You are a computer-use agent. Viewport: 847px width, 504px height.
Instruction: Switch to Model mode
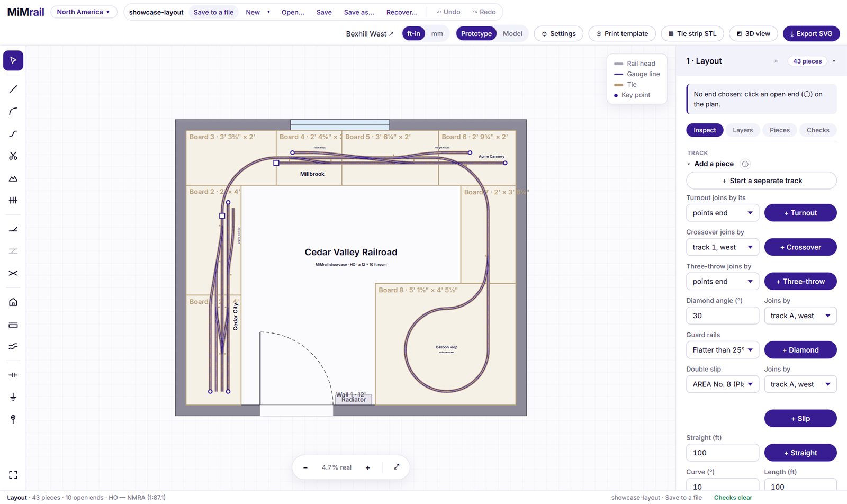point(512,33)
